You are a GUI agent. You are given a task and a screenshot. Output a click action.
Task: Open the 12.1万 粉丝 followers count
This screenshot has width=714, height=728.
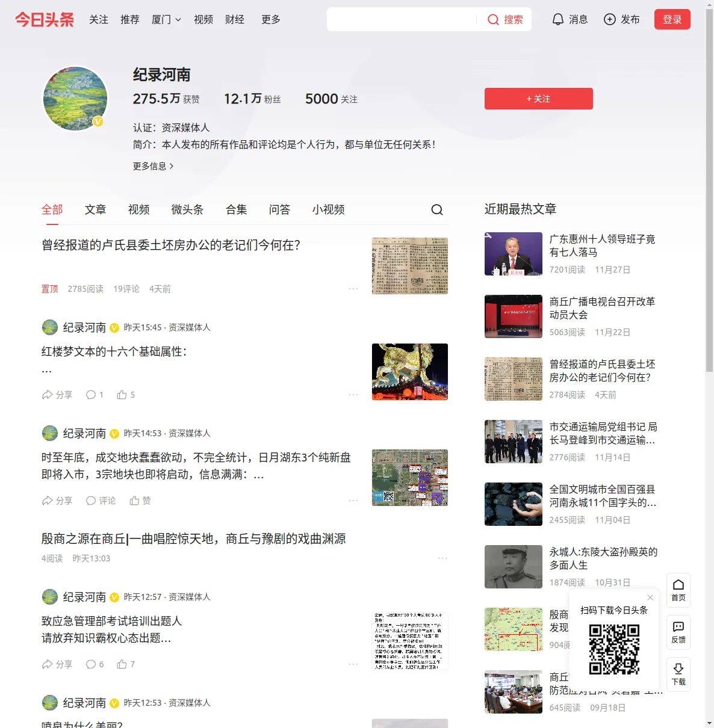(252, 99)
